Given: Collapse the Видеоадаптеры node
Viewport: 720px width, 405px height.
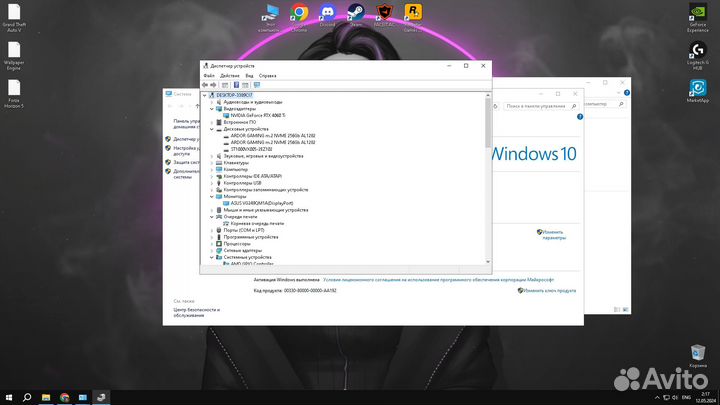Looking at the screenshot, I should tap(212, 109).
